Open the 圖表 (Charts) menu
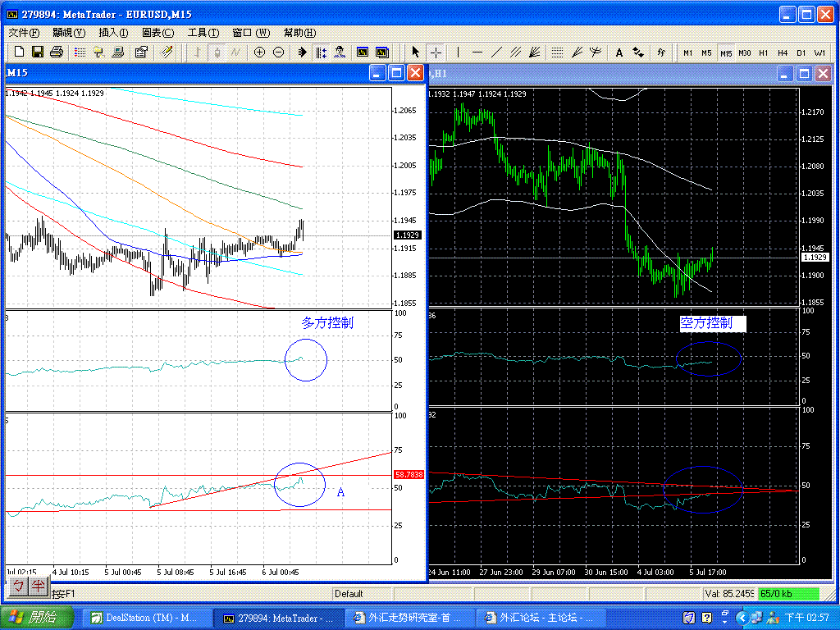The width and height of the screenshot is (840, 630). tap(158, 33)
